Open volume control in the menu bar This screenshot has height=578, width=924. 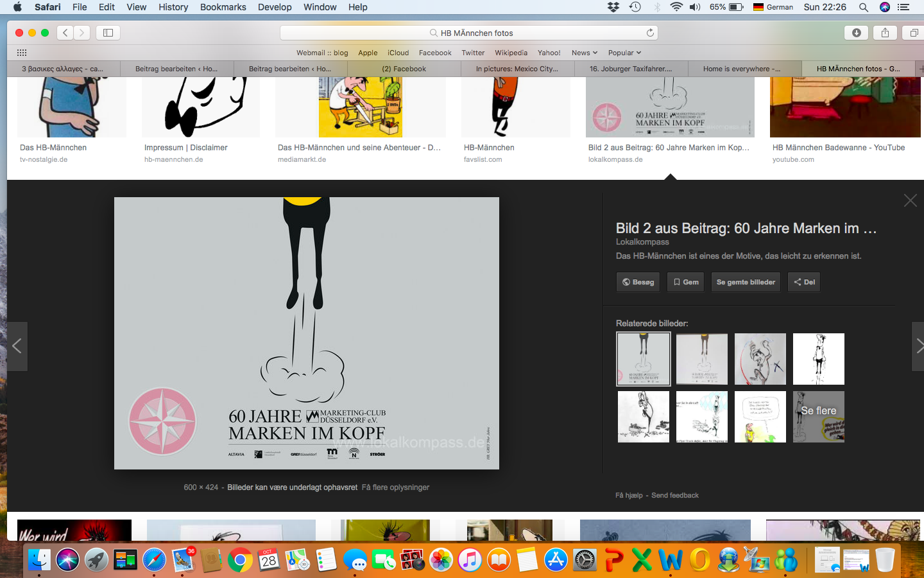coord(695,7)
